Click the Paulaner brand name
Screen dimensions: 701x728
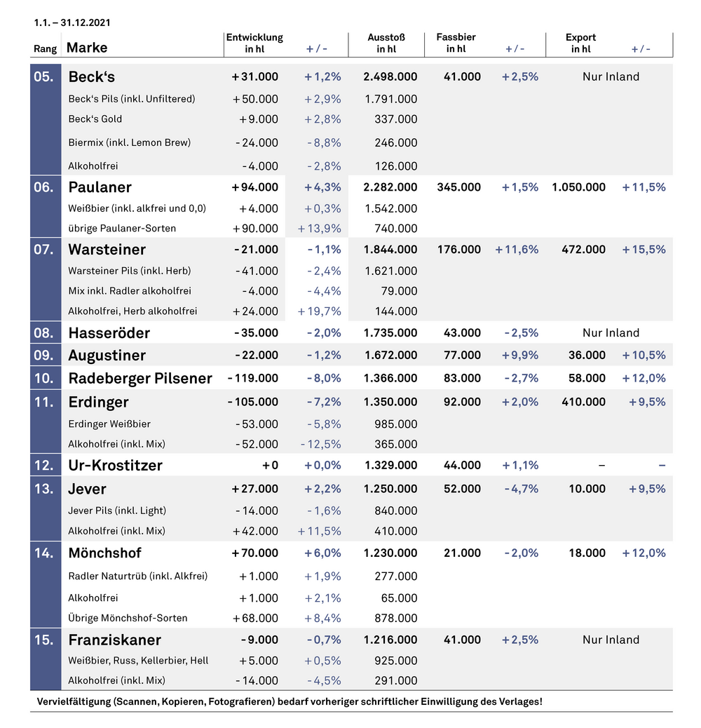click(100, 187)
